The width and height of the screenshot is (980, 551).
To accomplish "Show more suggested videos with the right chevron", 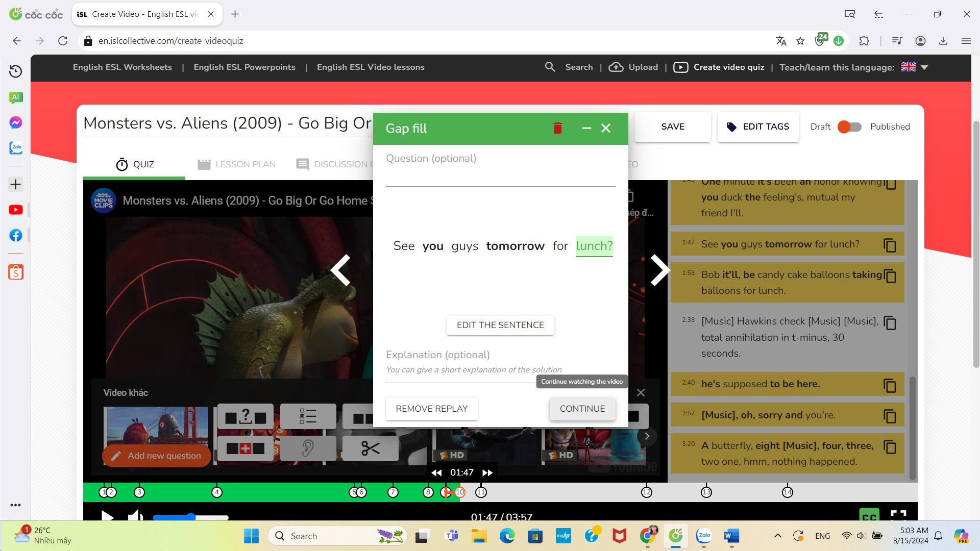I will pos(647,436).
